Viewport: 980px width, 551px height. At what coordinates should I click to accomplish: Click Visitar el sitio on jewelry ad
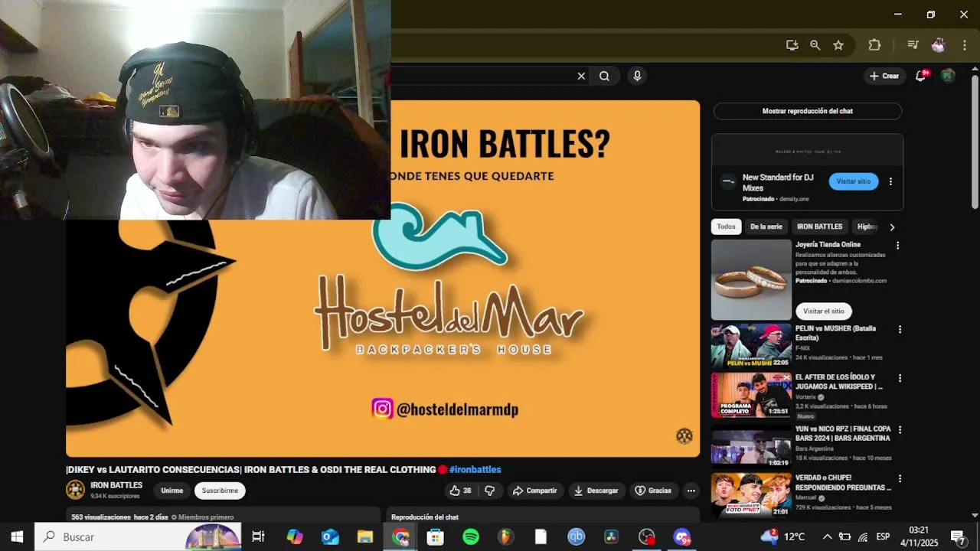coord(824,311)
